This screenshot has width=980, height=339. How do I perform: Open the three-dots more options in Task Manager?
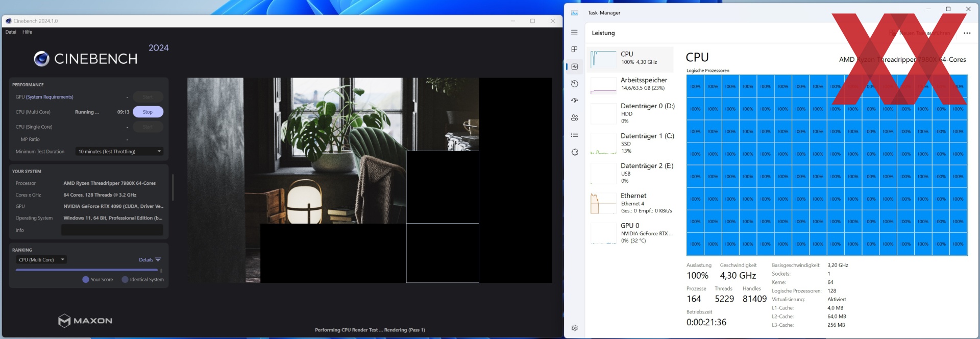pyautogui.click(x=967, y=33)
